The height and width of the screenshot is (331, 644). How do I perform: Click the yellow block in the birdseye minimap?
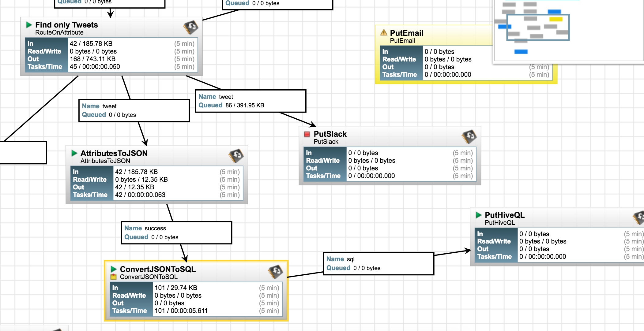[556, 19]
